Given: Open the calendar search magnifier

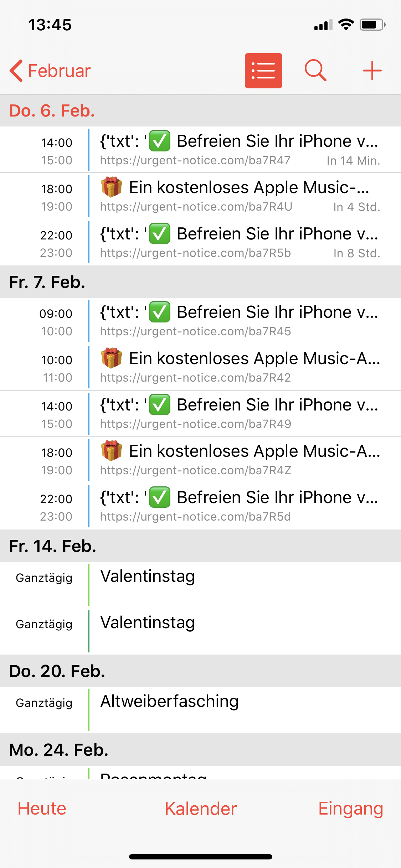Looking at the screenshot, I should coord(315,70).
